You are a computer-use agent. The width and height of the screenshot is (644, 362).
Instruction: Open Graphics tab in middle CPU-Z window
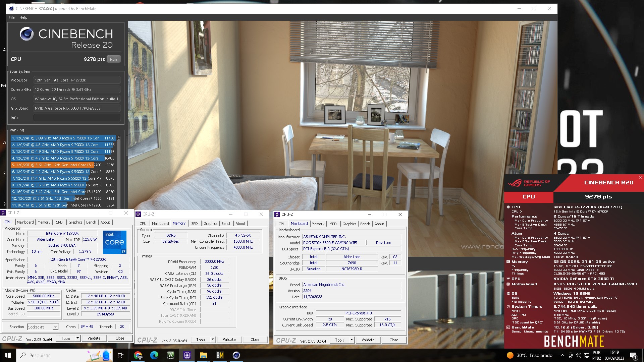[x=211, y=224]
